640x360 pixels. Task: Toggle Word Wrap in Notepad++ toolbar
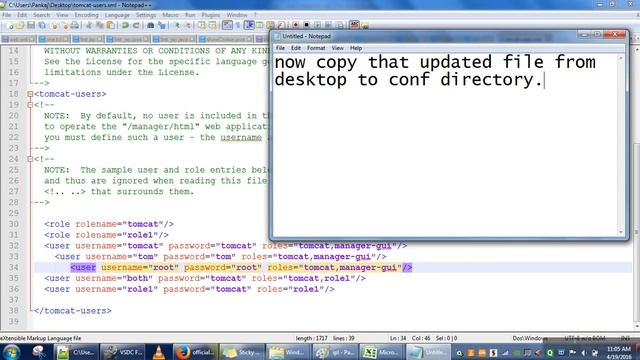(227, 25)
